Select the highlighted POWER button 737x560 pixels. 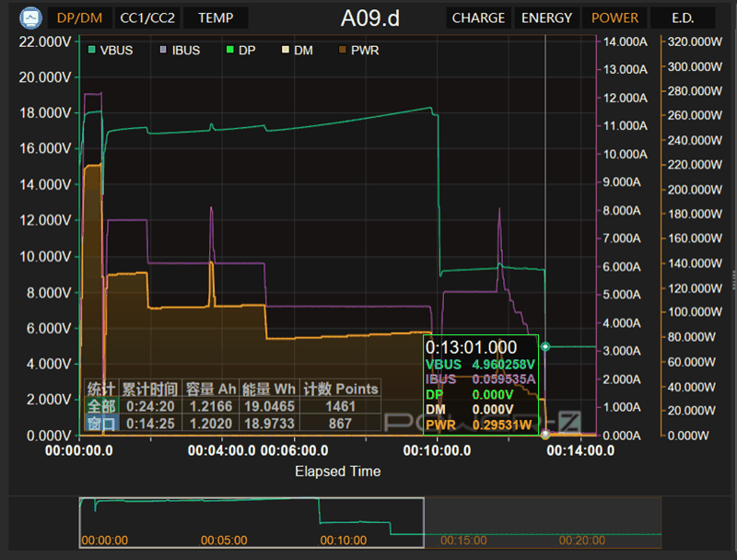click(614, 17)
